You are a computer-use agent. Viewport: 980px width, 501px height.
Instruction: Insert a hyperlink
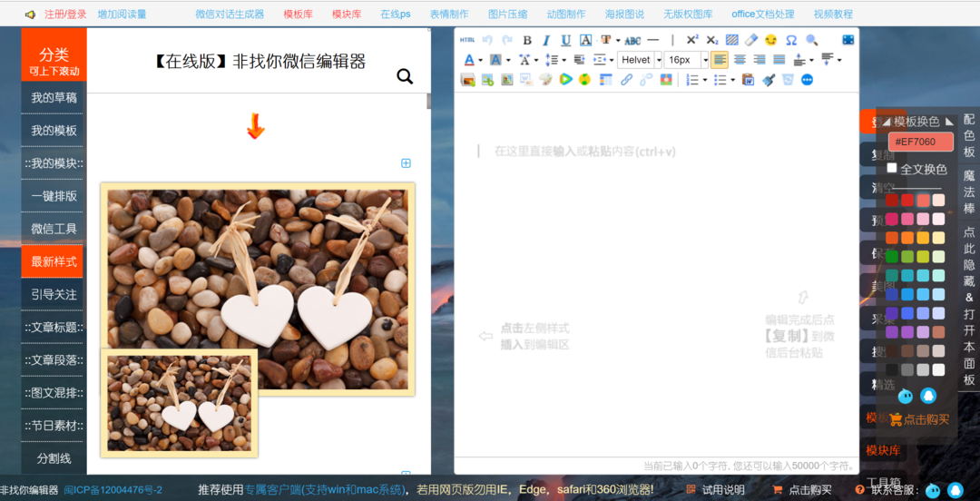[x=626, y=80]
